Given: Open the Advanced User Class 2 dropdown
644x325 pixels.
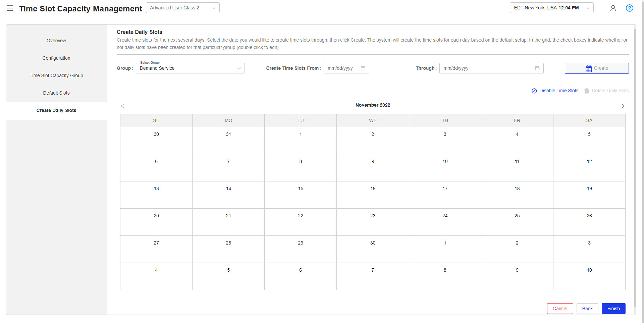Looking at the screenshot, I should point(214,7).
